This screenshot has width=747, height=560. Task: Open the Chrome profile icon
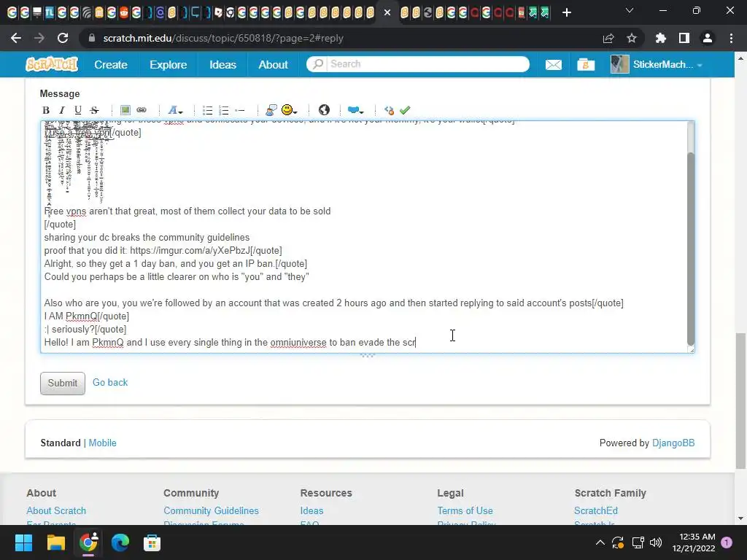tap(708, 38)
